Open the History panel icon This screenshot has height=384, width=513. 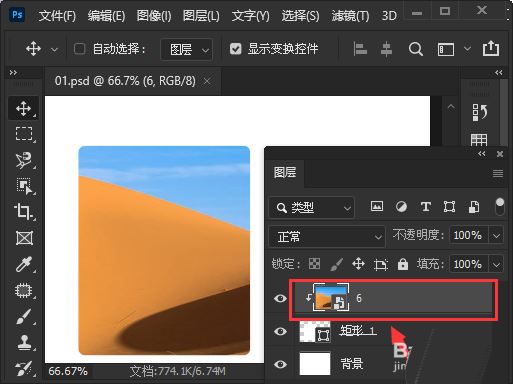tap(480, 112)
